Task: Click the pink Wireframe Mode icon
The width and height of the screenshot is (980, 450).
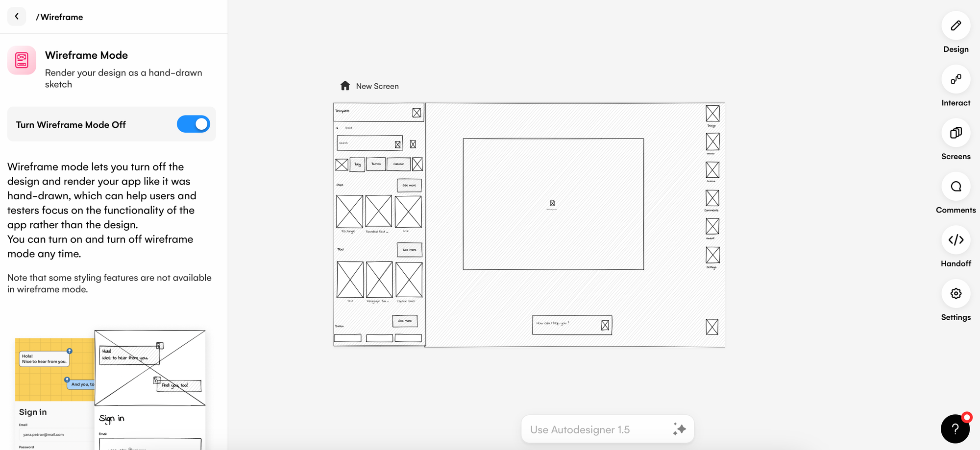Action: 22,60
